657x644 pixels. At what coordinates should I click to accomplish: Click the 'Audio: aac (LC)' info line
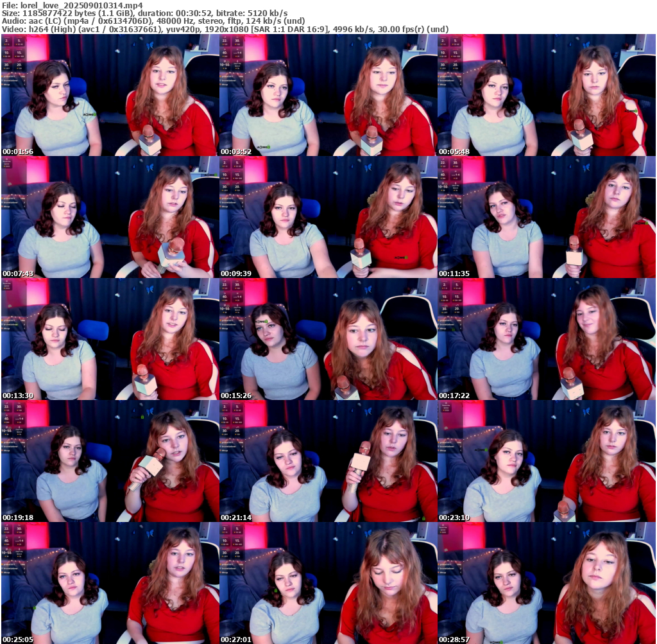point(153,21)
